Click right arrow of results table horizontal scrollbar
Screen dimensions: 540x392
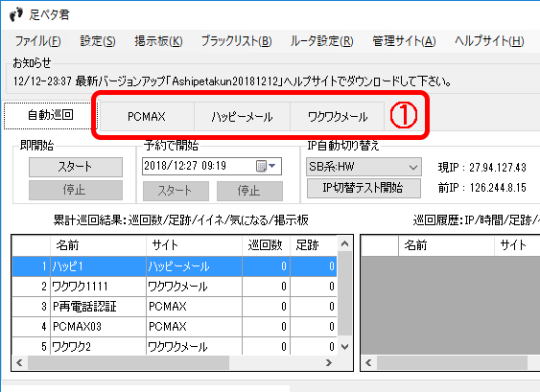pos(329,362)
